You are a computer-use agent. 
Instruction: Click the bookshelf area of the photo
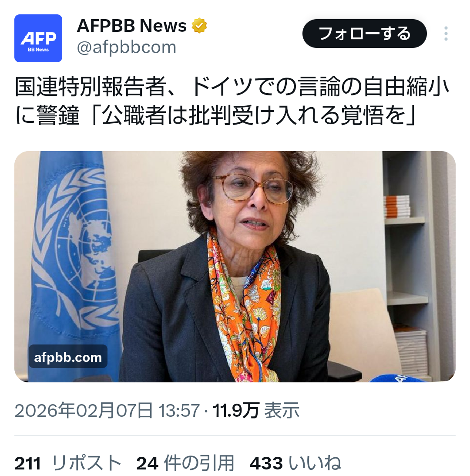pos(410,264)
